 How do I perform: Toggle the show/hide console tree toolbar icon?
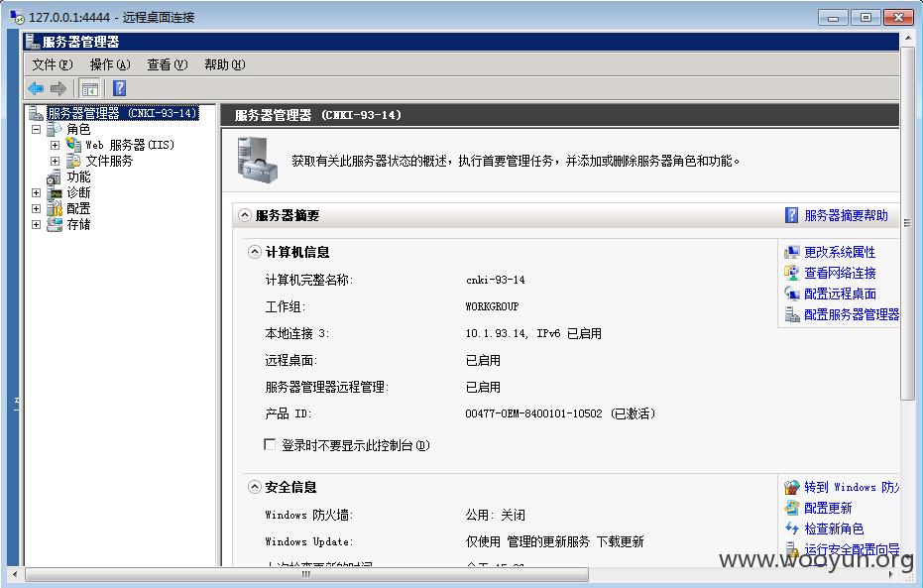coord(90,89)
